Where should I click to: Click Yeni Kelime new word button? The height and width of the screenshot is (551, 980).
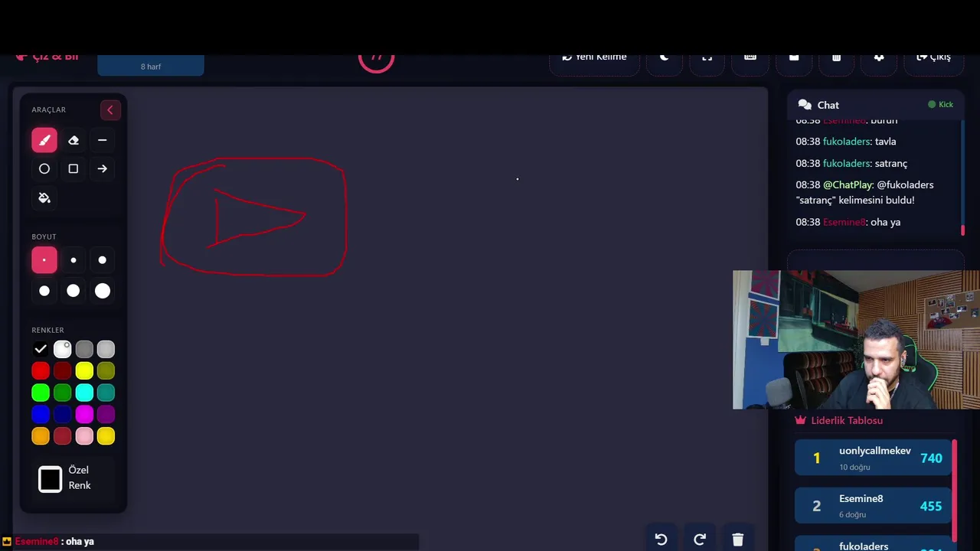pyautogui.click(x=595, y=57)
